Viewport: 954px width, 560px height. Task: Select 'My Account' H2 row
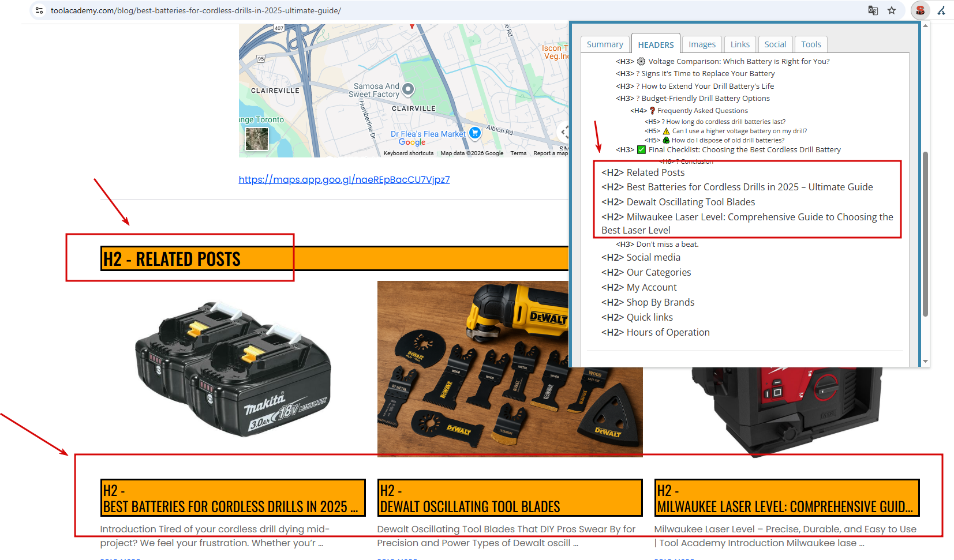click(x=639, y=287)
